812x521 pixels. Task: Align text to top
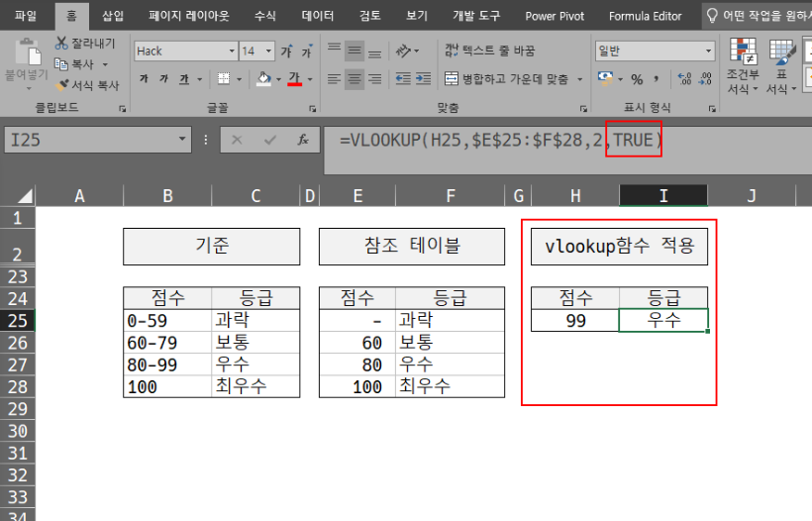[335, 51]
